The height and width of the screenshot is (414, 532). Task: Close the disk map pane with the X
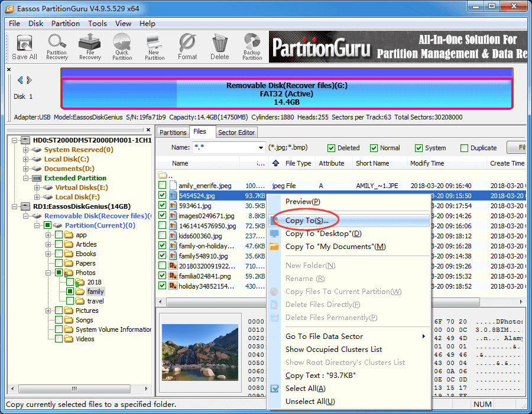pos(9,70)
